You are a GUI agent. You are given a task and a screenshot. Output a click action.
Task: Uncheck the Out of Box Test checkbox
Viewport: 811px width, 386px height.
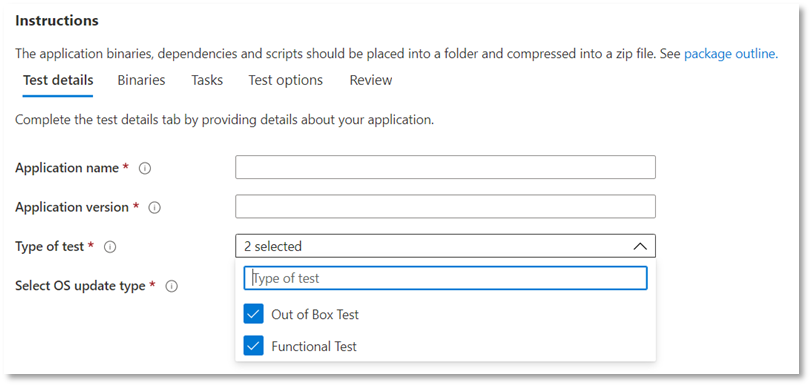coord(253,314)
